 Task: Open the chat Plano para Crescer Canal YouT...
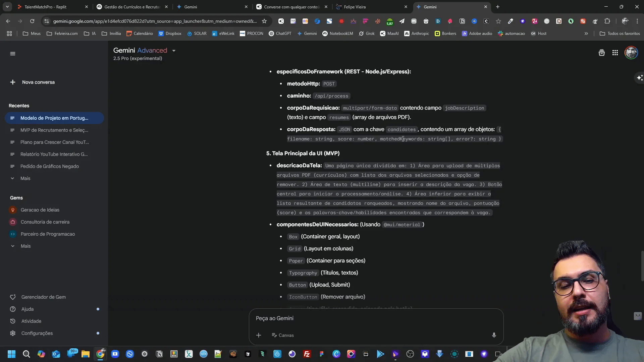pyautogui.click(x=54, y=142)
